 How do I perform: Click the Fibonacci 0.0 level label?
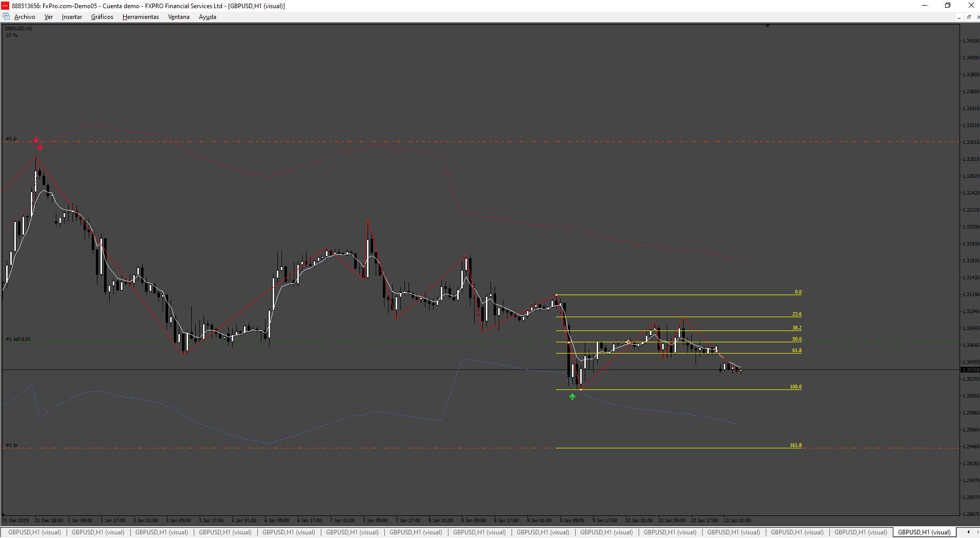(x=798, y=292)
